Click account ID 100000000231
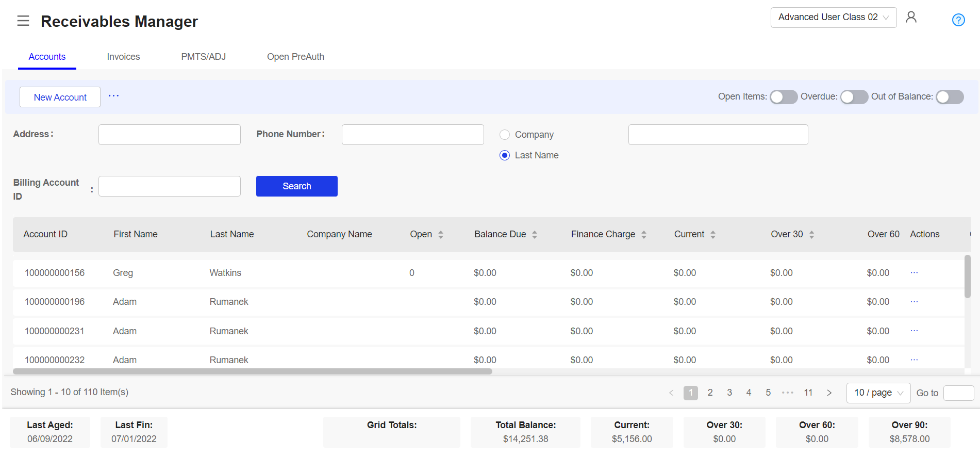This screenshot has width=980, height=456. coord(55,331)
